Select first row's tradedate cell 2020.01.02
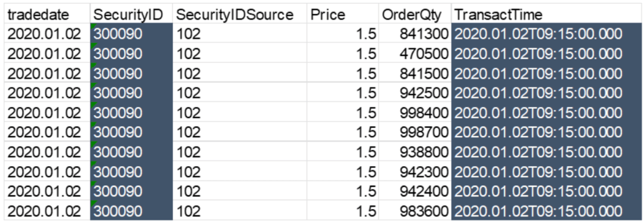This screenshot has width=644, height=224. (47, 34)
